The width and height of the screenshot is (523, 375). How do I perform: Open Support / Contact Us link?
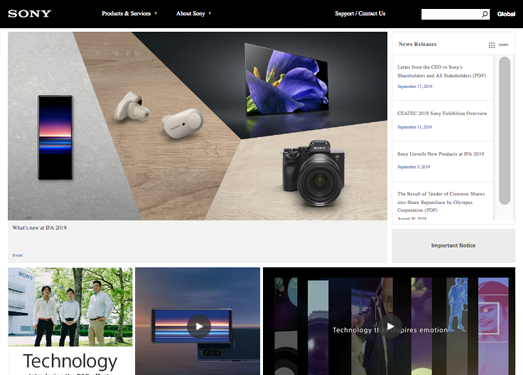[360, 14]
